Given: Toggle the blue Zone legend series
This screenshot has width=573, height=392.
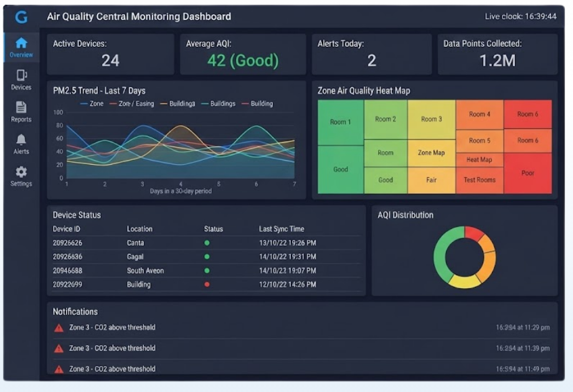Looking at the screenshot, I should 92,104.
